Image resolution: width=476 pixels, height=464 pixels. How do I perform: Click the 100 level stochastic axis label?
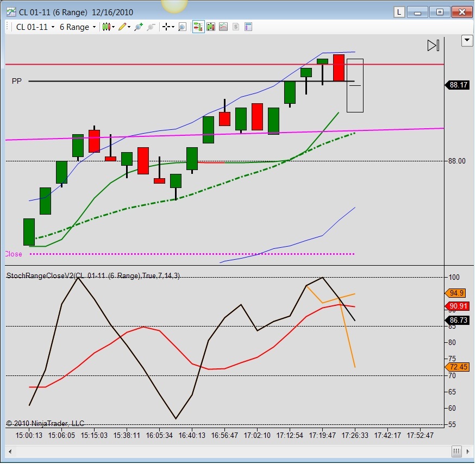point(454,278)
